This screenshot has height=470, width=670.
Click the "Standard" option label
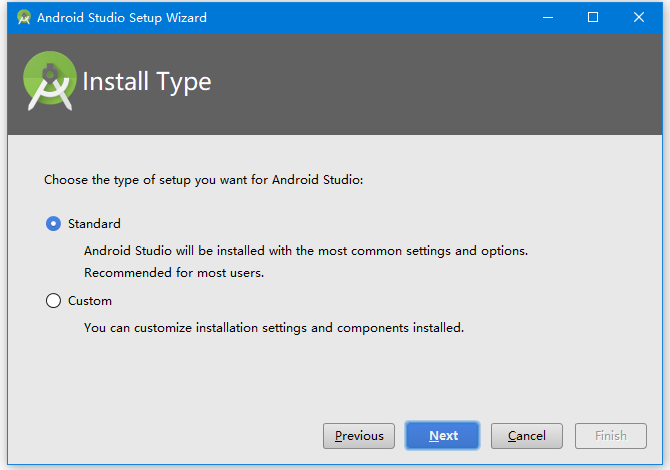coord(94,224)
